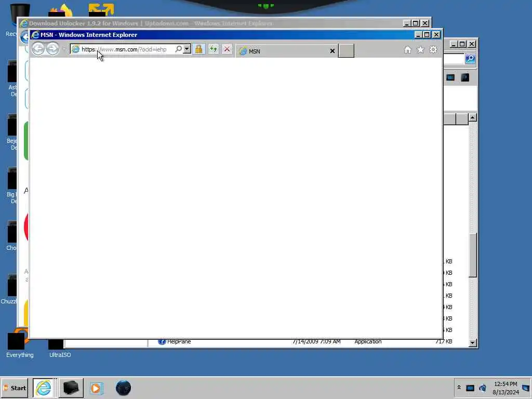Viewport: 532px width, 399px height.
Task: Click the left view icon in Explorer toolbar
Action: coord(450,77)
